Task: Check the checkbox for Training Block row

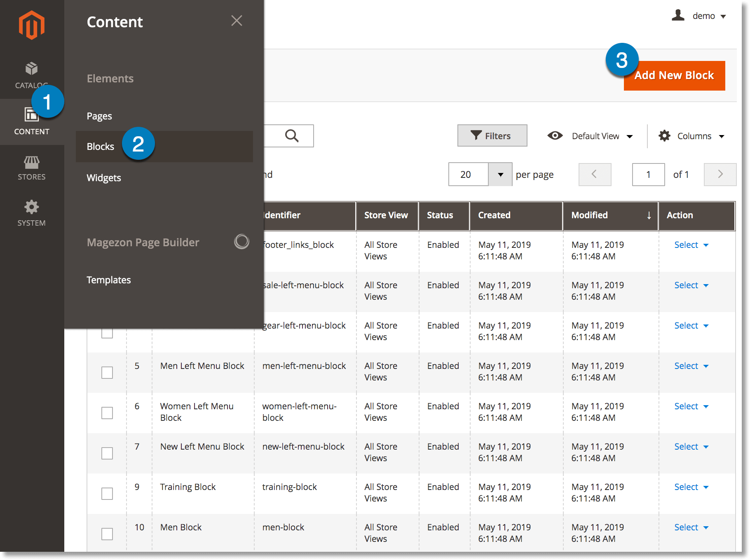Action: 107,493
